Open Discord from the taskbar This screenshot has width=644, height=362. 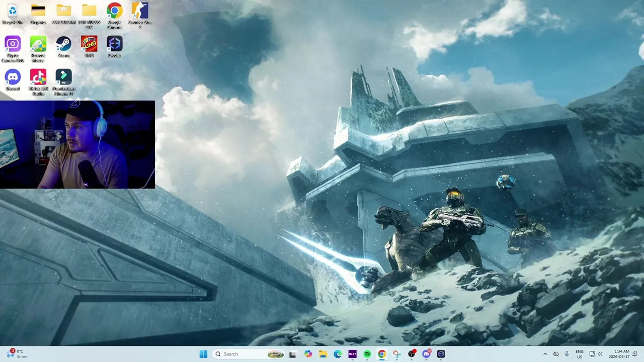(x=427, y=354)
